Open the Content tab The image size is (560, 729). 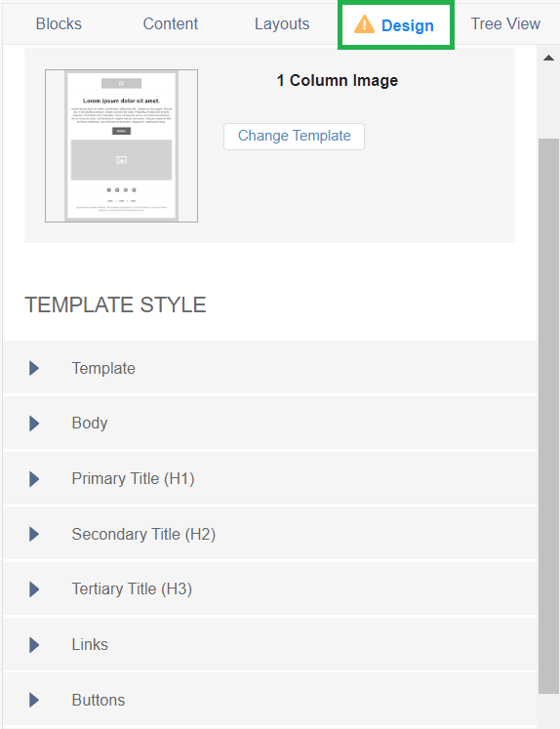[171, 23]
